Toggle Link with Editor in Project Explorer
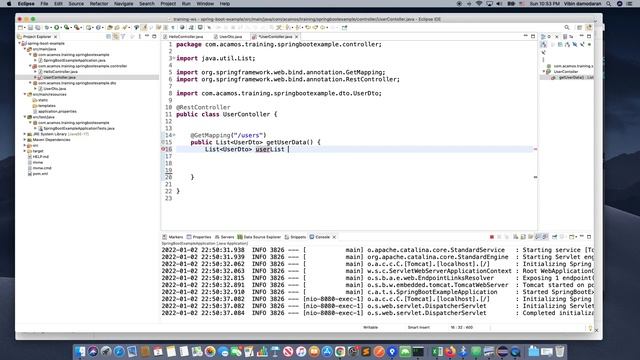640x360 pixels. (116, 37)
